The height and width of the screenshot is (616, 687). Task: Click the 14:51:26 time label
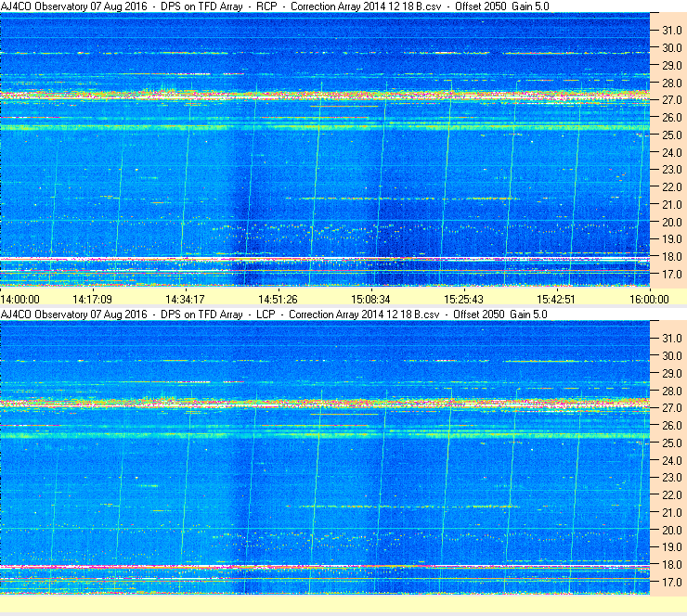[x=278, y=300]
